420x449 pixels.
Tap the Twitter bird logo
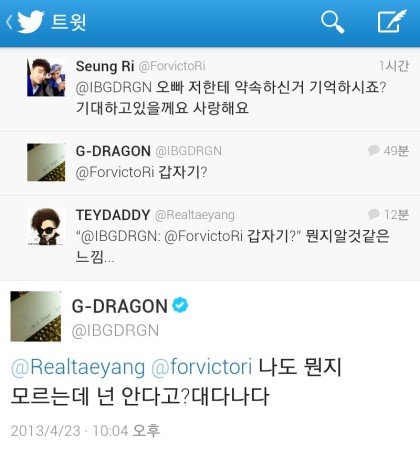pyautogui.click(x=31, y=22)
